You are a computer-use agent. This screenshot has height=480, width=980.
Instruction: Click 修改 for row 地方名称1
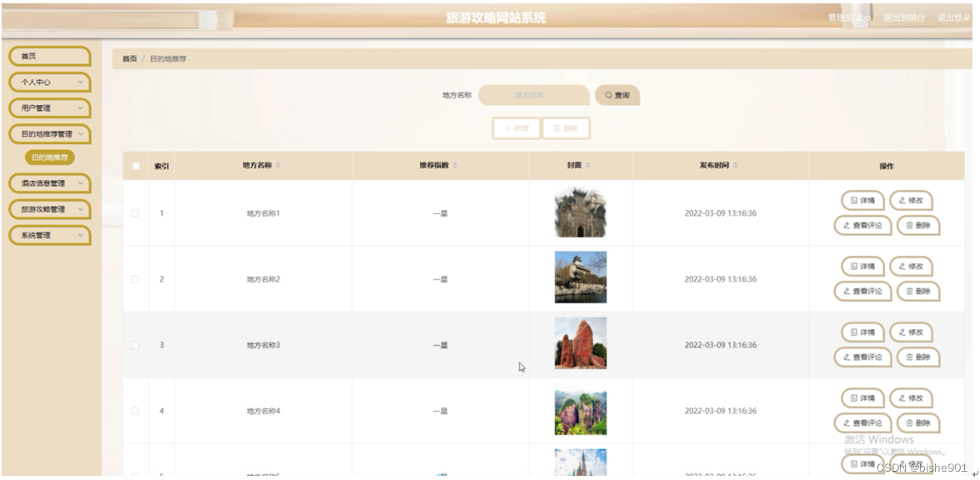(911, 200)
